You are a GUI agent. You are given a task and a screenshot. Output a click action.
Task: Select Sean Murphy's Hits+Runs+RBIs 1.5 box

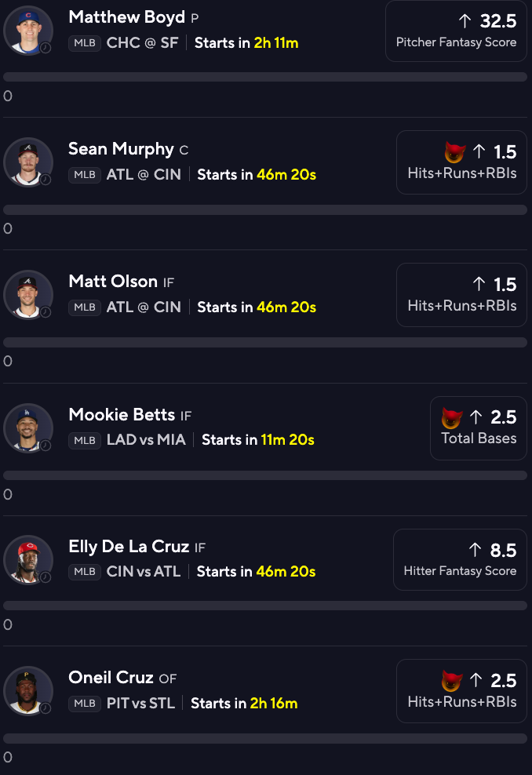pos(461,162)
